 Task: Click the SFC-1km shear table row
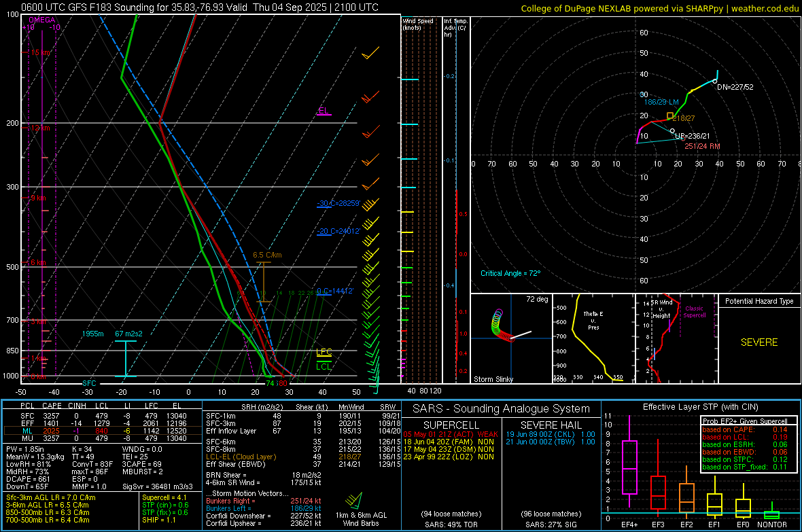click(x=303, y=416)
